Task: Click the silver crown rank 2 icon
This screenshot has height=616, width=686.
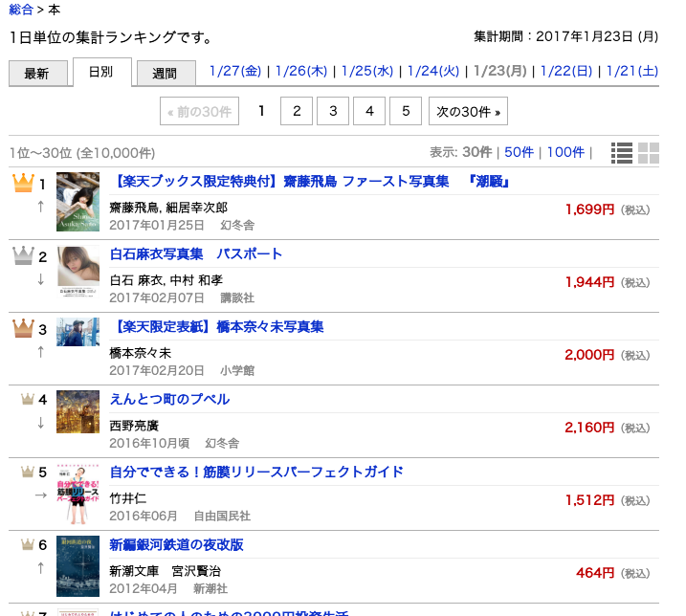Action: pos(23,255)
